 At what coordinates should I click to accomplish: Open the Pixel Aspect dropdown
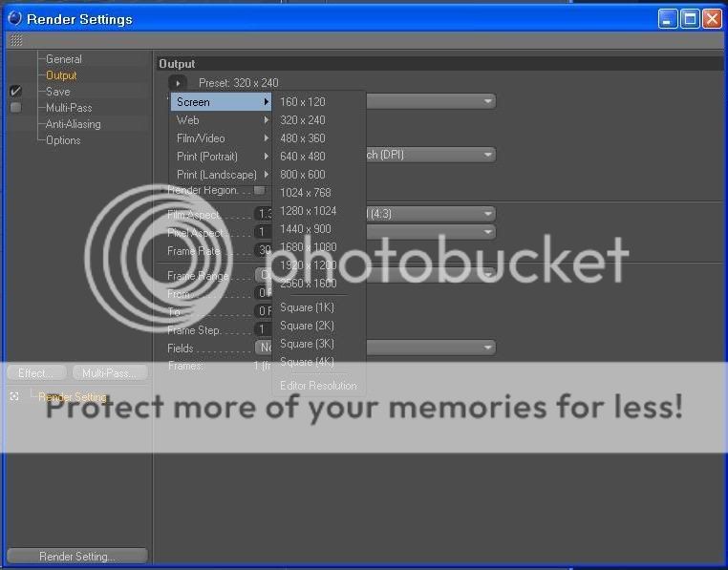click(431, 232)
